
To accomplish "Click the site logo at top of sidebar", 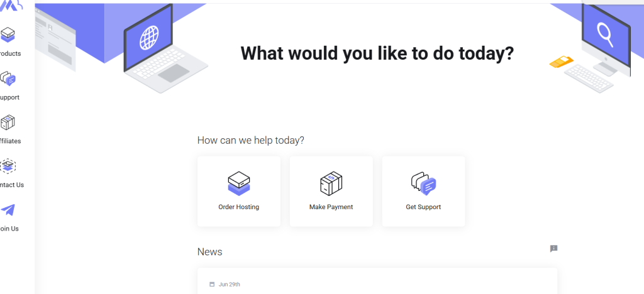I will click(11, 5).
